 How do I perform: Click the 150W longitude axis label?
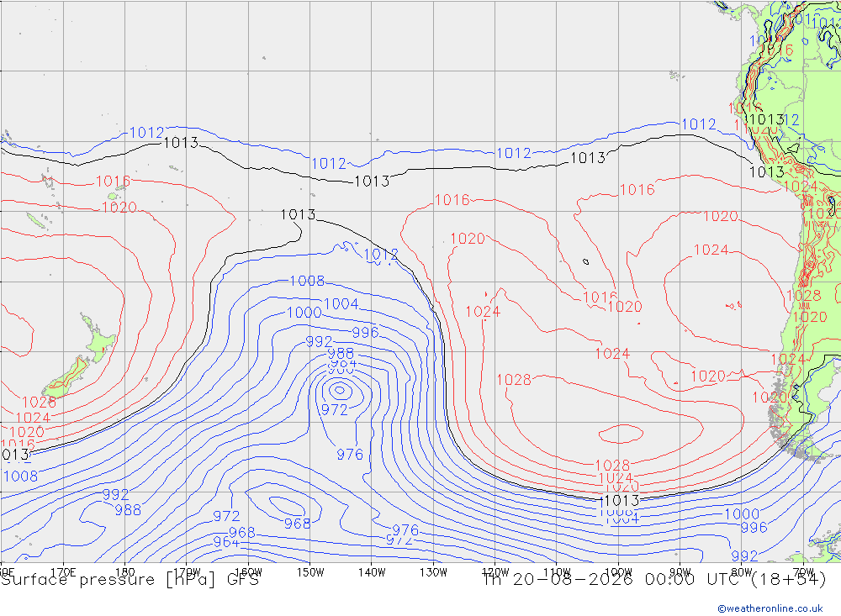tap(310, 572)
